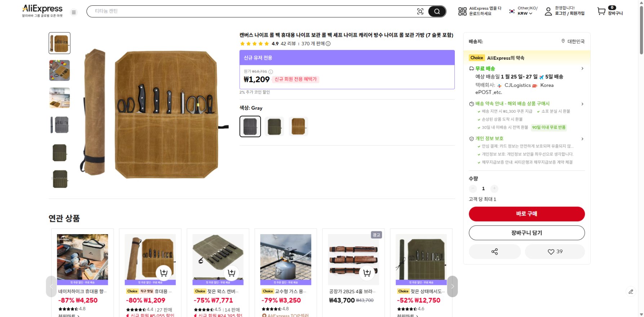Increase quantity with the plus stepper
This screenshot has width=644, height=317.
pos(494,188)
